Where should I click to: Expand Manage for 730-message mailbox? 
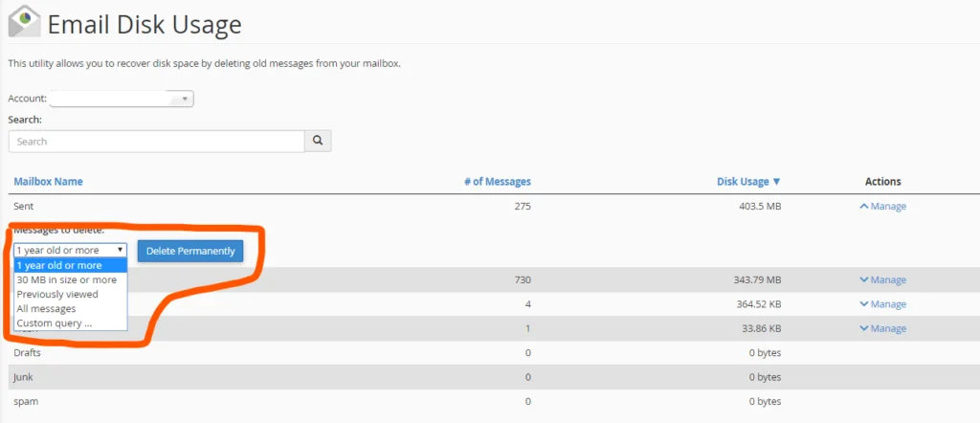pos(882,280)
